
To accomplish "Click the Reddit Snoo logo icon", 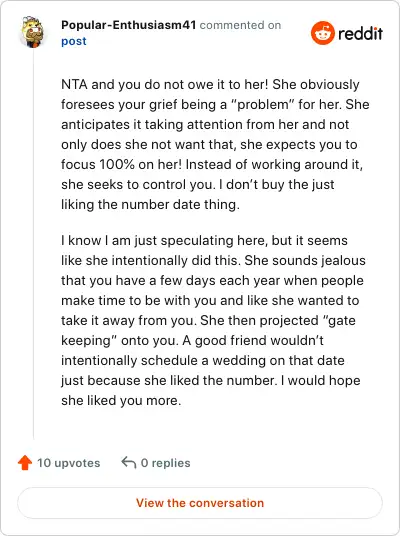I will [x=322, y=33].
